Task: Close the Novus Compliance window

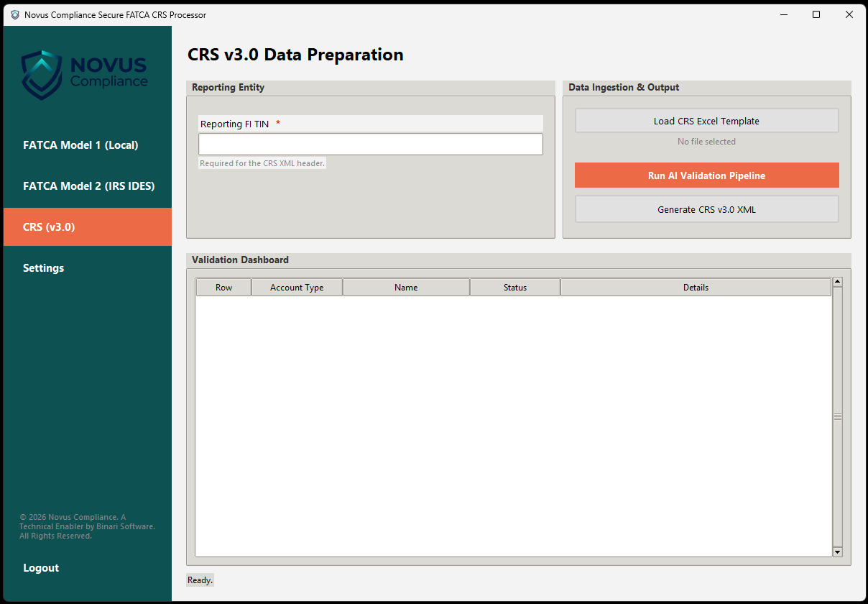Action: click(x=849, y=14)
